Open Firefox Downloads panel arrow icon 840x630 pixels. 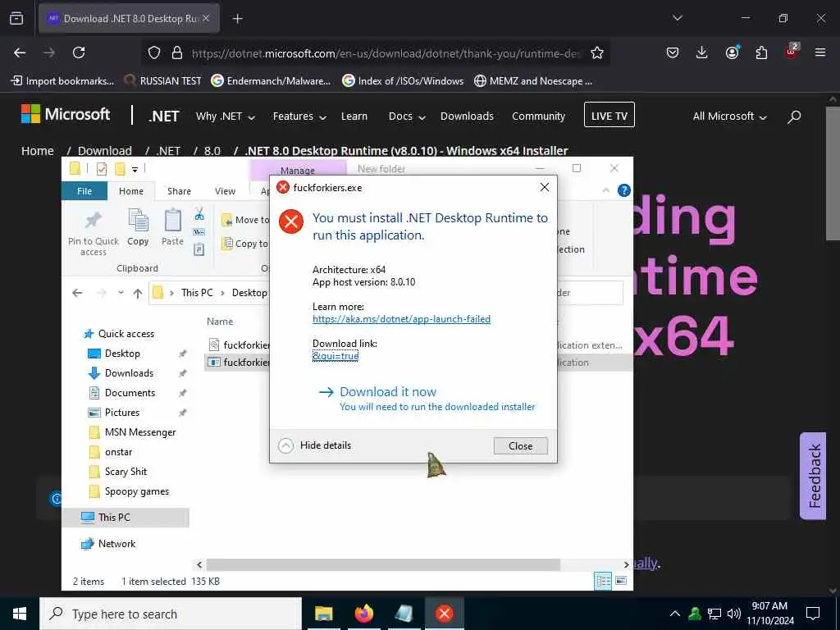702,52
